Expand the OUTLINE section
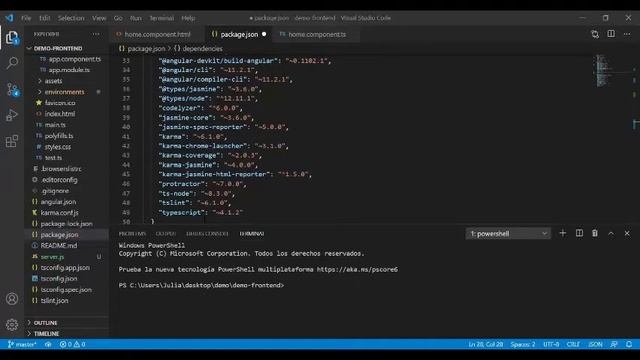 [x=45, y=323]
